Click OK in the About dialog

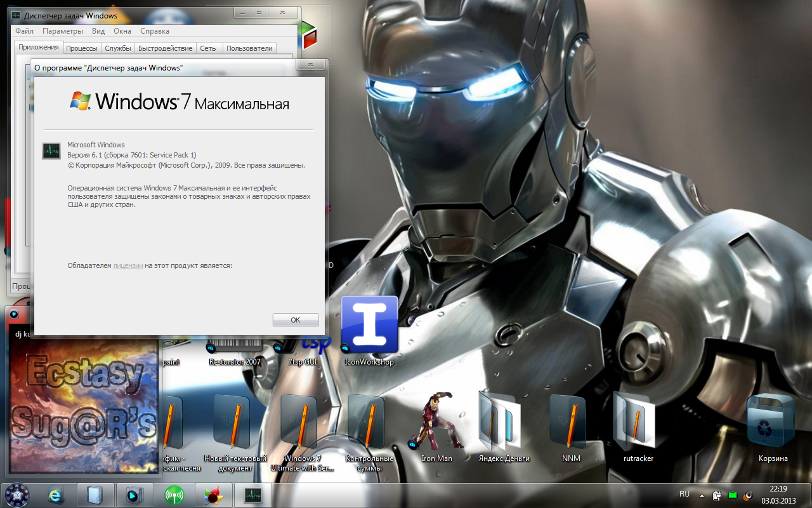pyautogui.click(x=296, y=320)
